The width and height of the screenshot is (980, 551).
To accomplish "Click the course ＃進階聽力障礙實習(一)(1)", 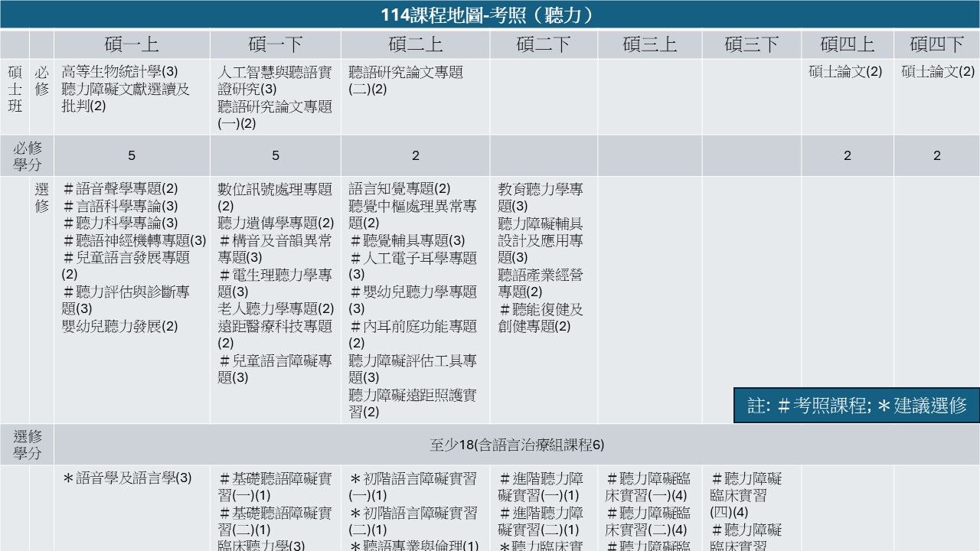I will [541, 487].
